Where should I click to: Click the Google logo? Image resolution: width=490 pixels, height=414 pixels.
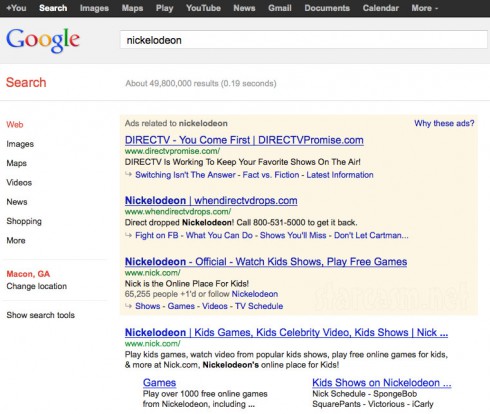click(x=43, y=40)
